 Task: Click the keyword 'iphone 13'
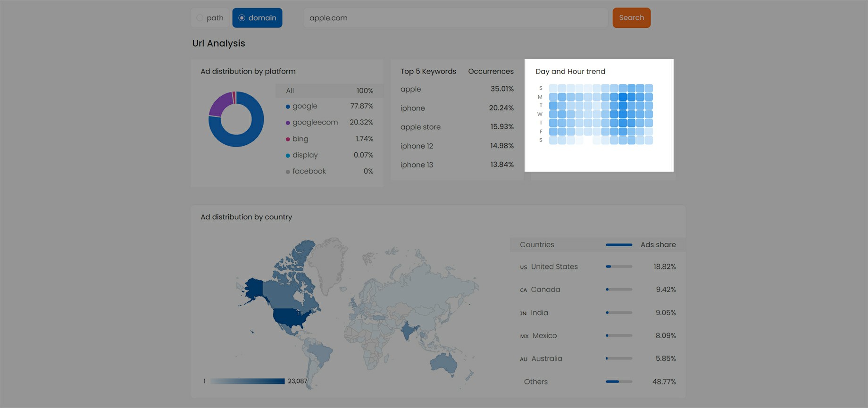point(417,165)
